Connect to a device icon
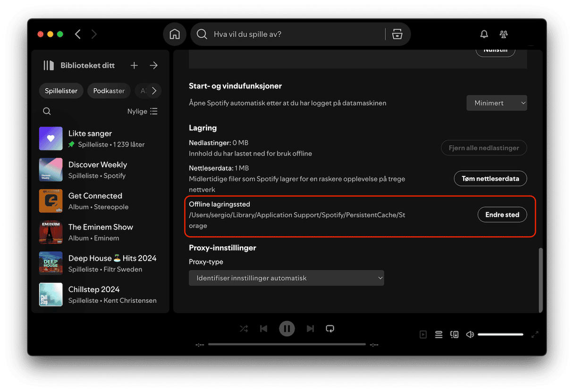 (x=454, y=334)
